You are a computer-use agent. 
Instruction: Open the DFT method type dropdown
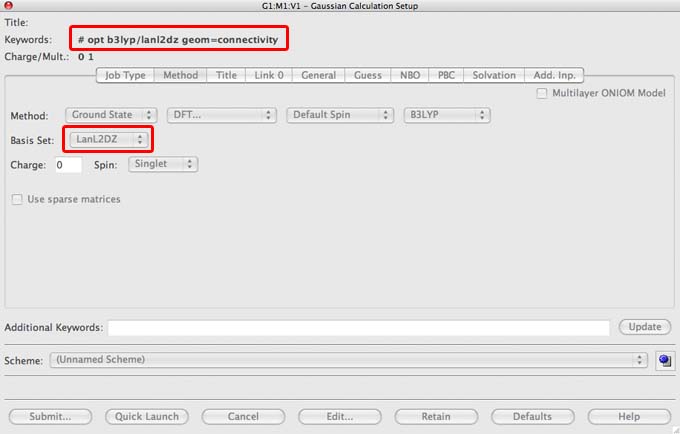(221, 115)
